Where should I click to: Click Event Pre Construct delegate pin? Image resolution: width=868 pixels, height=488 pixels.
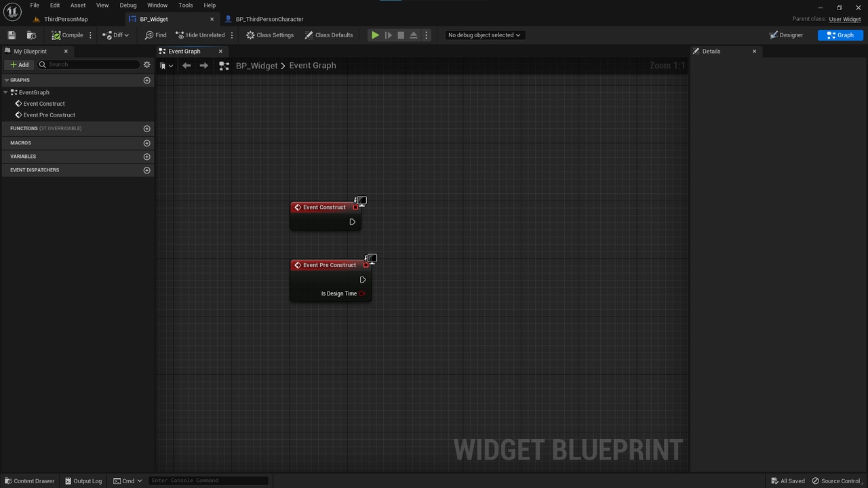366,265
